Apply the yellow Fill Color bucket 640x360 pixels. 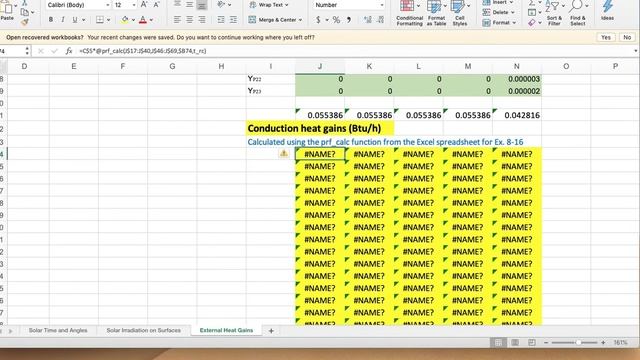coord(125,20)
